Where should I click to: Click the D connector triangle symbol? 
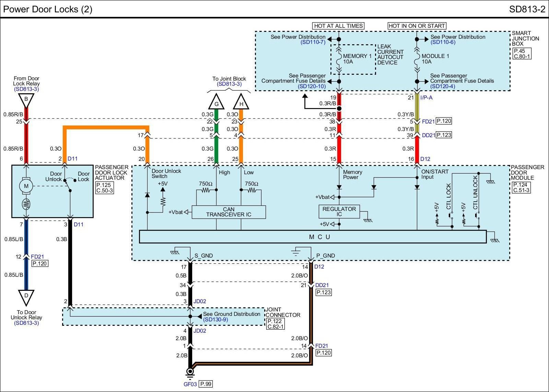pyautogui.click(x=26, y=296)
